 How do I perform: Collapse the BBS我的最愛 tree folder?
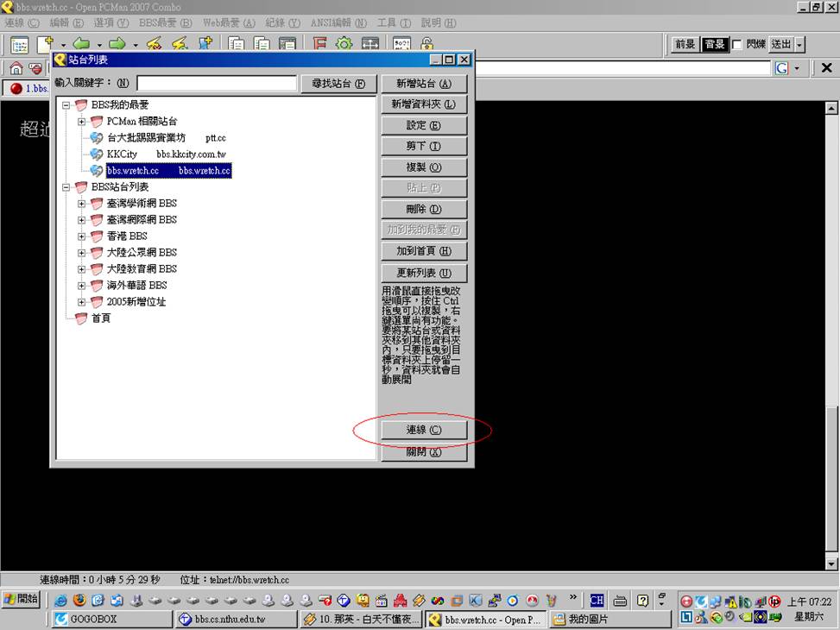point(66,105)
